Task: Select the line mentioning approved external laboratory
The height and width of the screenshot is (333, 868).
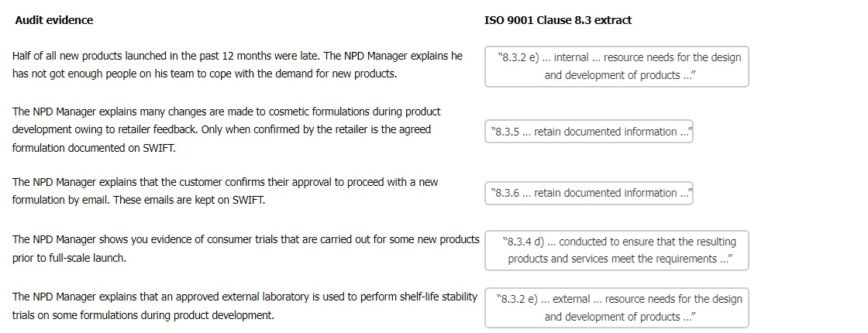Action: coord(244,297)
